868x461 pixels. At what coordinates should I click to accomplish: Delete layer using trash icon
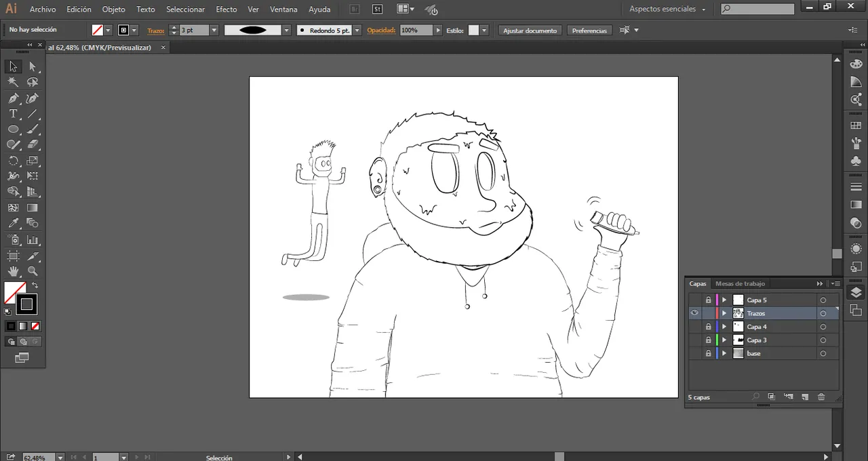(821, 397)
